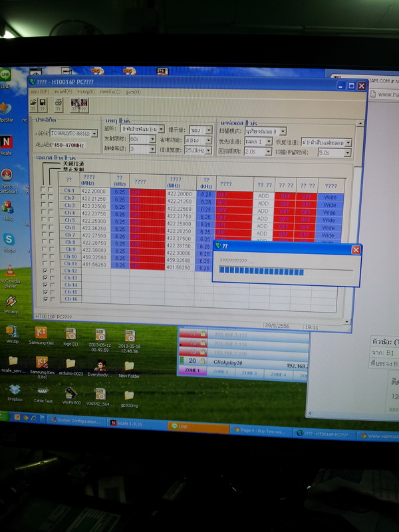Untick the checked first checkbox for Ch 16

coord(45,299)
